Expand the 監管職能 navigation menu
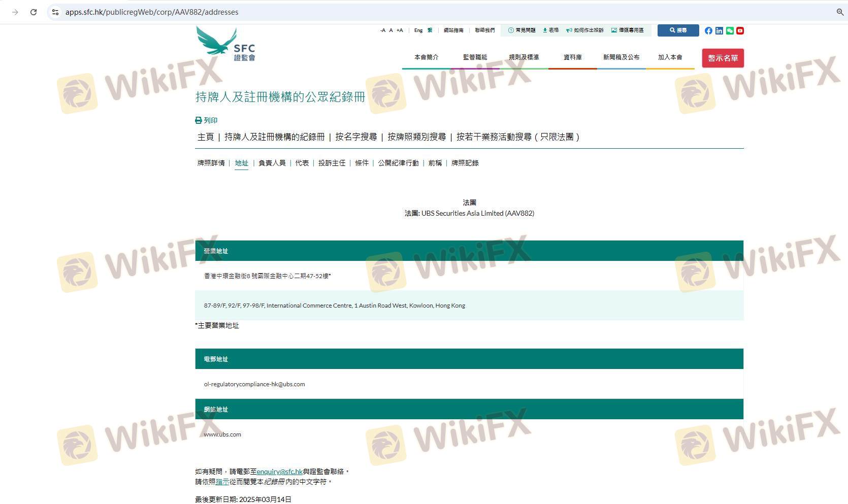The height and width of the screenshot is (504, 848). coord(475,57)
